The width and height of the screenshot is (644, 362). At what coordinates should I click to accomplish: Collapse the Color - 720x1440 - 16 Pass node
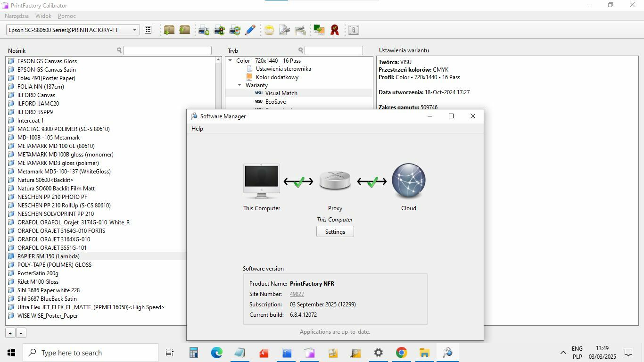tap(231, 61)
